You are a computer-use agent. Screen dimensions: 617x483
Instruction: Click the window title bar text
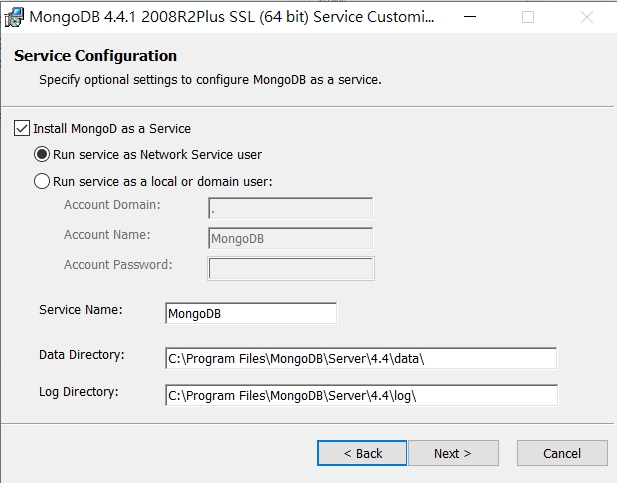click(232, 17)
